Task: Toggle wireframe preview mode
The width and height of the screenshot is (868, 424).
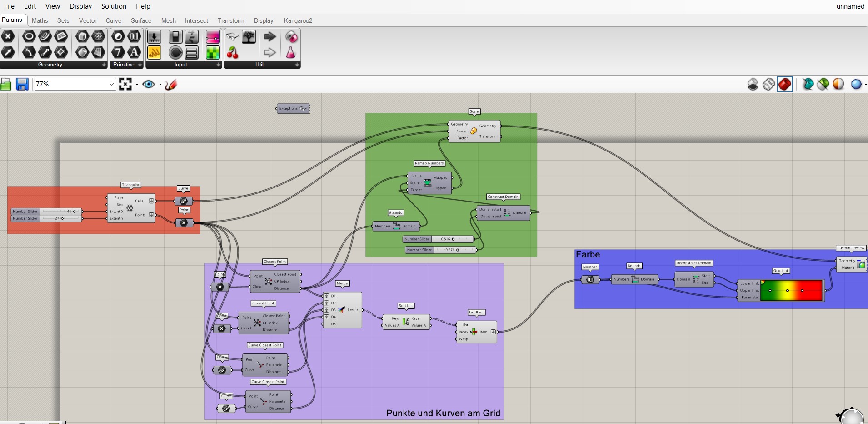Action: 768,84
